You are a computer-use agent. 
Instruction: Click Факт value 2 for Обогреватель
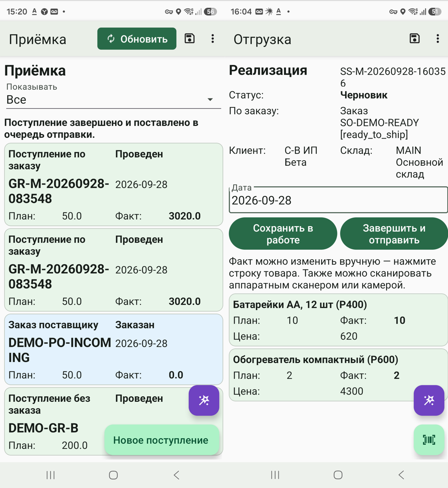(x=397, y=375)
